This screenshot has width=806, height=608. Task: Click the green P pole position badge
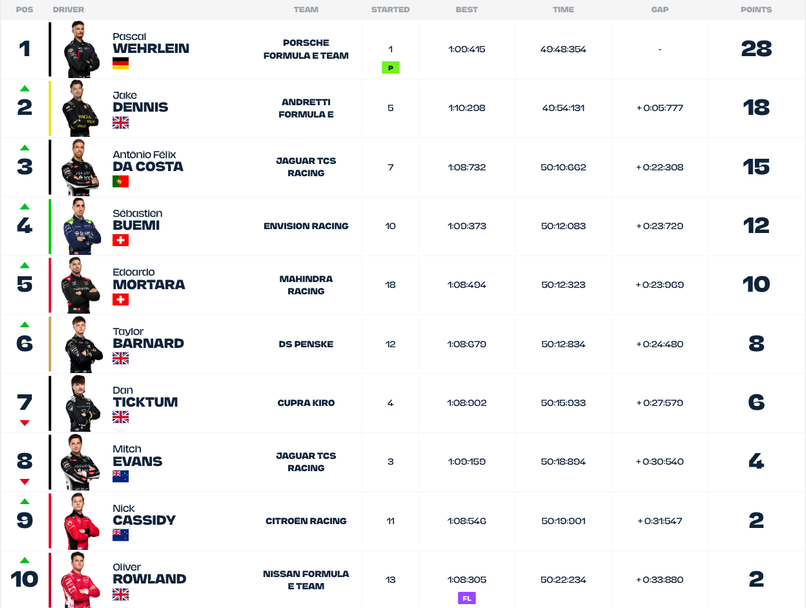pos(391,67)
